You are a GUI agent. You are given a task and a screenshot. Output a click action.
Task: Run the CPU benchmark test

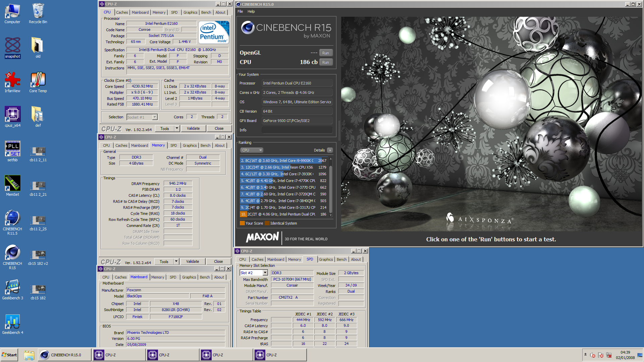325,62
